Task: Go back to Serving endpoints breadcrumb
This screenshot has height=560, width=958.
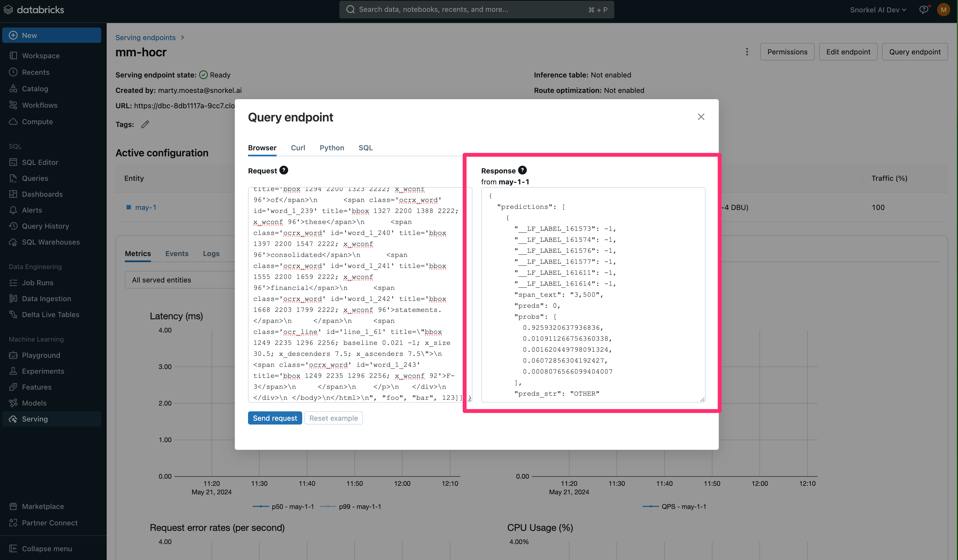Action: pyautogui.click(x=146, y=38)
